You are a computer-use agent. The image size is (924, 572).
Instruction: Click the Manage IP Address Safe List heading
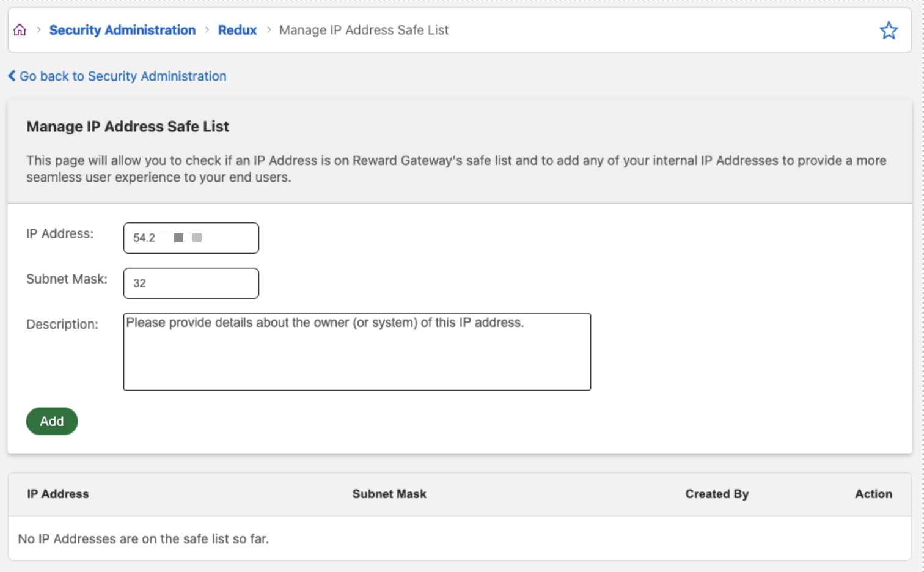127,127
